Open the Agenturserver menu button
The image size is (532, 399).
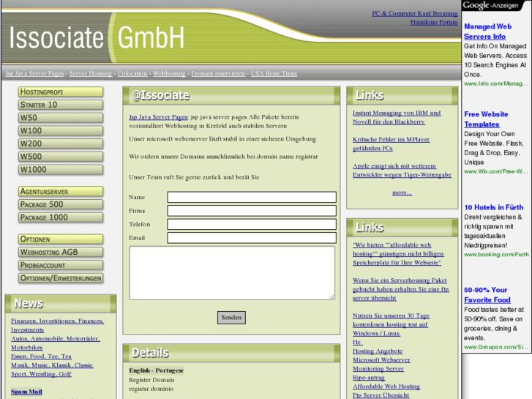coord(61,191)
